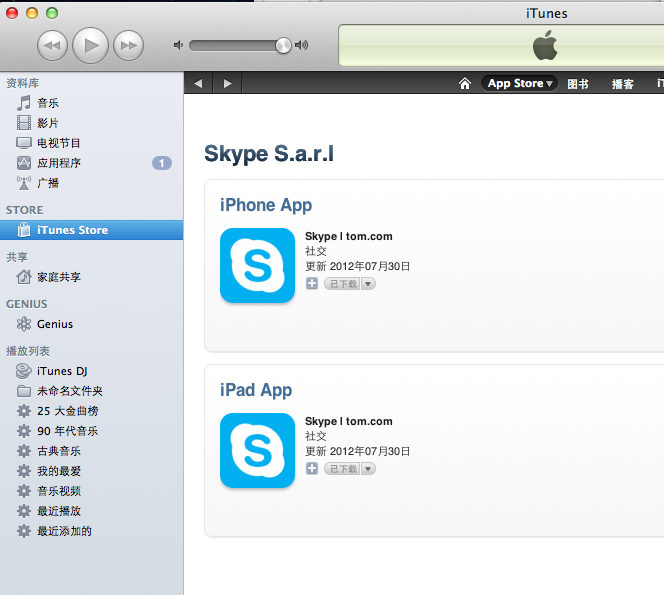Click the Previous track rewind button
This screenshot has height=595, width=664.
[53, 45]
